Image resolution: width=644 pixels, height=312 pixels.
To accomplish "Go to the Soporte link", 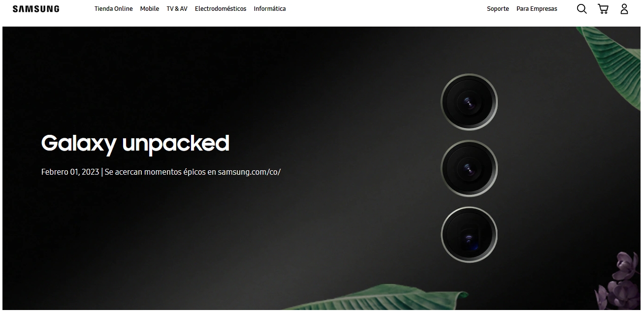I will pyautogui.click(x=498, y=9).
